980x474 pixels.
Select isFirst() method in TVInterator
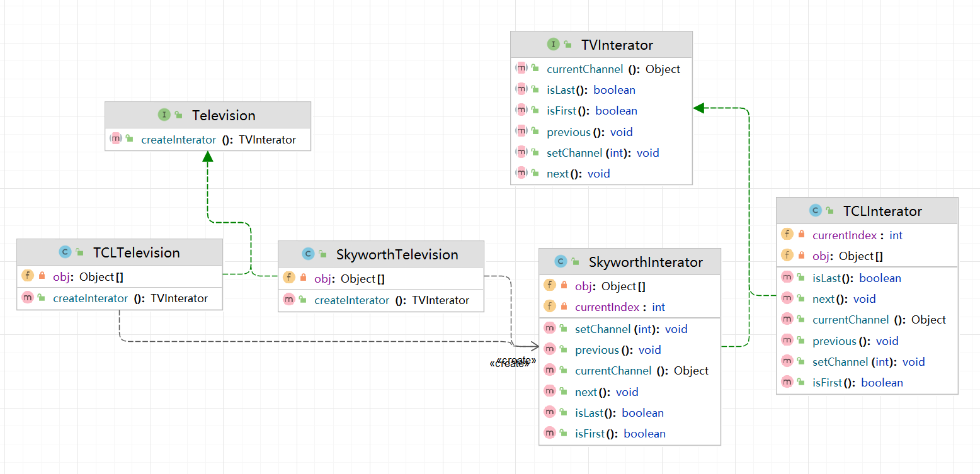click(x=591, y=111)
